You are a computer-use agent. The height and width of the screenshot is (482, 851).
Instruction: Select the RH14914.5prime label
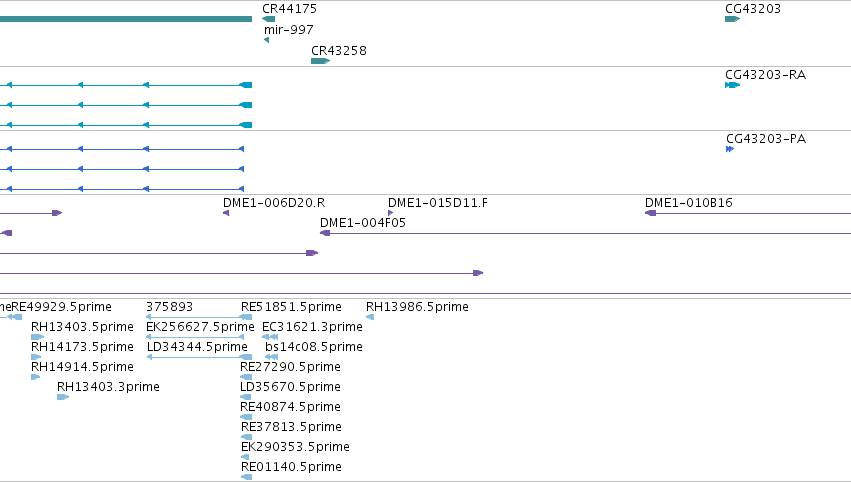coord(82,367)
